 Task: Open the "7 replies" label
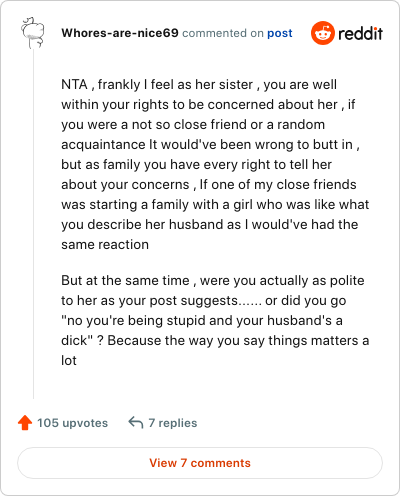173,423
